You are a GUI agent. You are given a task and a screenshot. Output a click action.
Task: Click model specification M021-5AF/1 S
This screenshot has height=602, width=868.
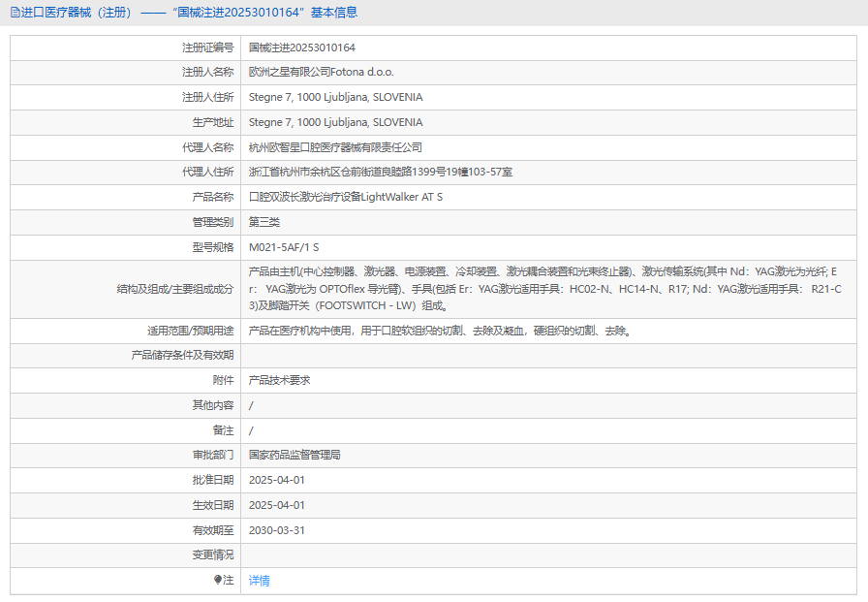point(283,247)
